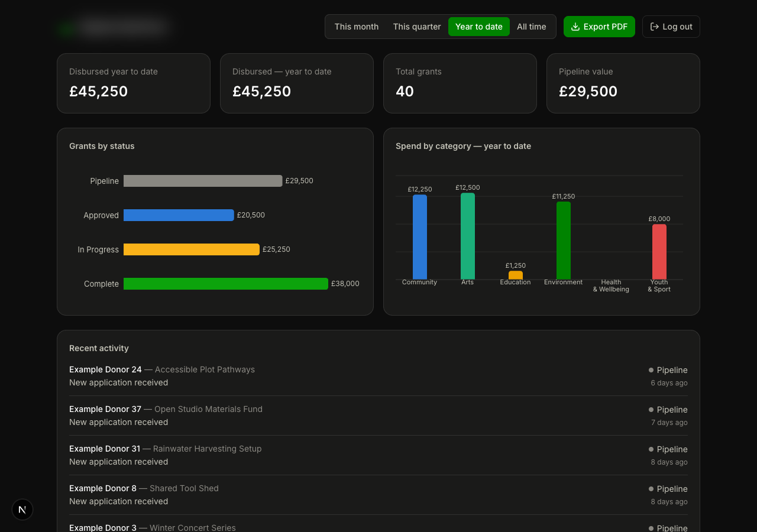The image size is (757, 532).
Task: Click the Education orange spend bar
Action: click(x=516, y=275)
